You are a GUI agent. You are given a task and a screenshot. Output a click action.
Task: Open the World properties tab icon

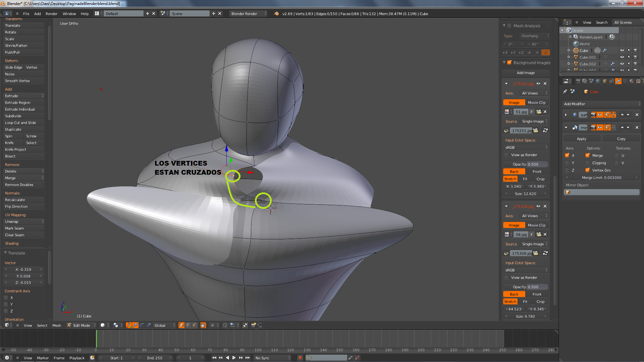click(x=598, y=81)
